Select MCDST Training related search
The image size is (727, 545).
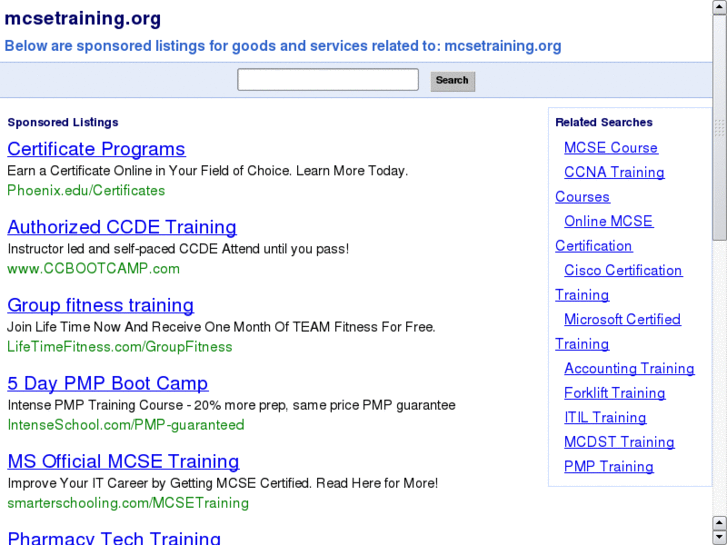pyautogui.click(x=619, y=442)
